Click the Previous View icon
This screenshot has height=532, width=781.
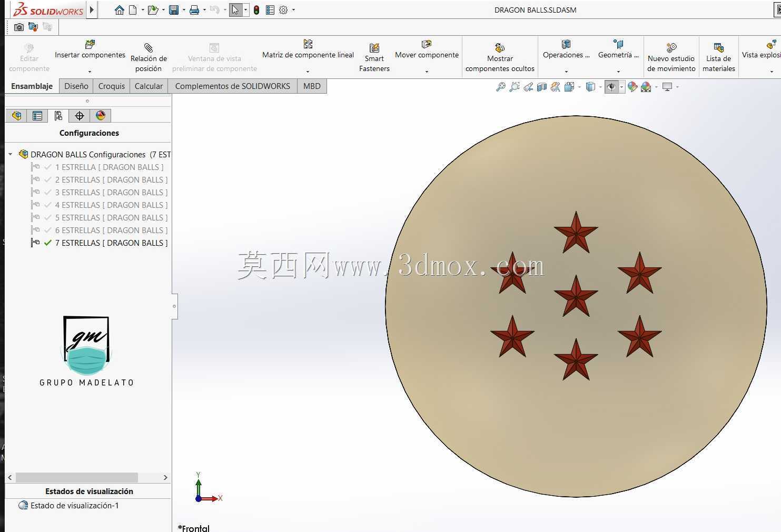tap(528, 87)
